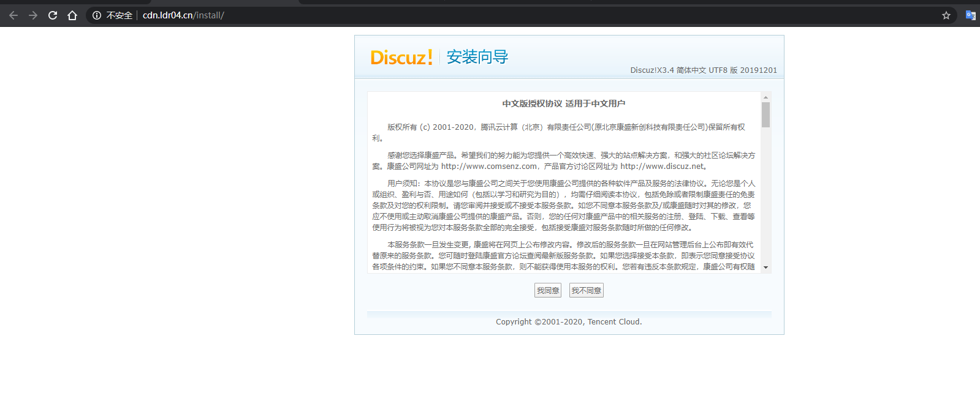Click the license scrollbar thumb

click(x=765, y=114)
